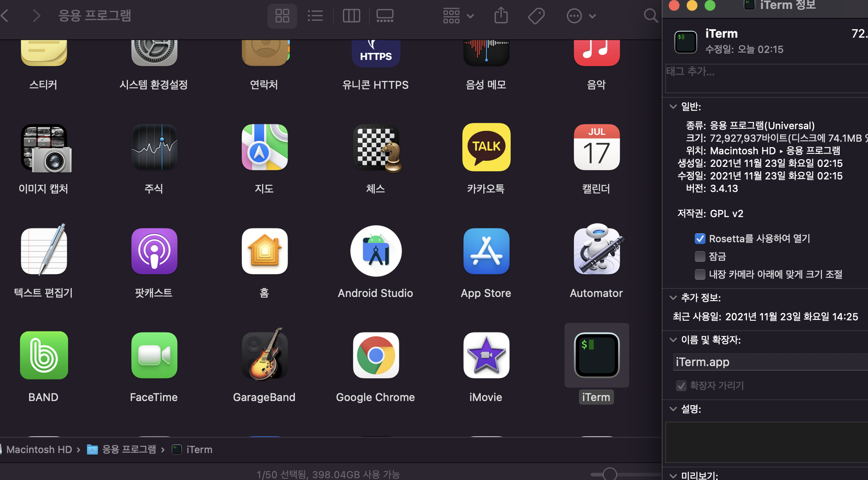Click the 태그 추가 field

(x=767, y=78)
